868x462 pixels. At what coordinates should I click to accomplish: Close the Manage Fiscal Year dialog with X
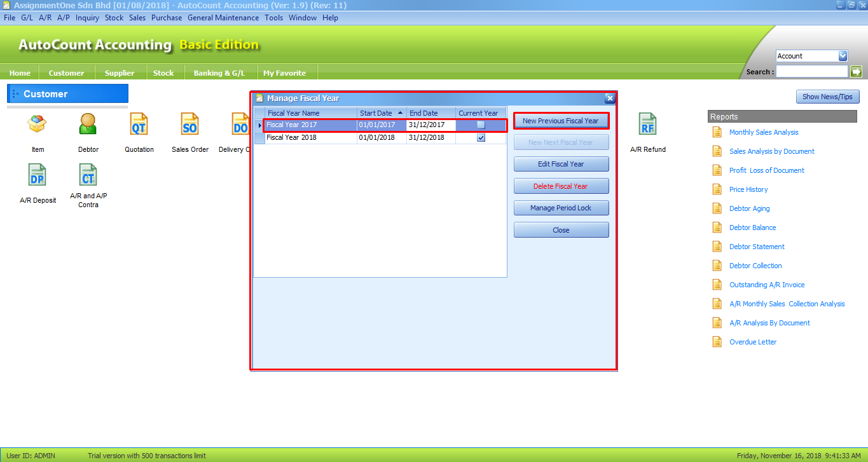[x=609, y=98]
